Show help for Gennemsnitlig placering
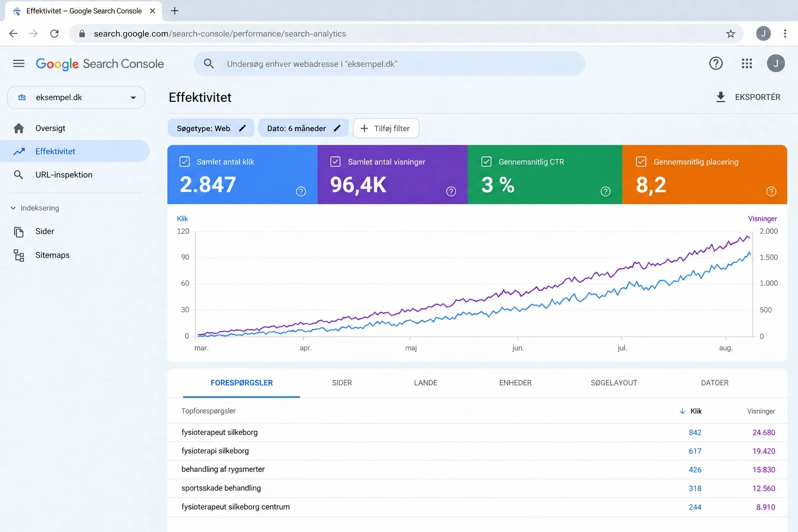The image size is (798, 532). tap(771, 192)
